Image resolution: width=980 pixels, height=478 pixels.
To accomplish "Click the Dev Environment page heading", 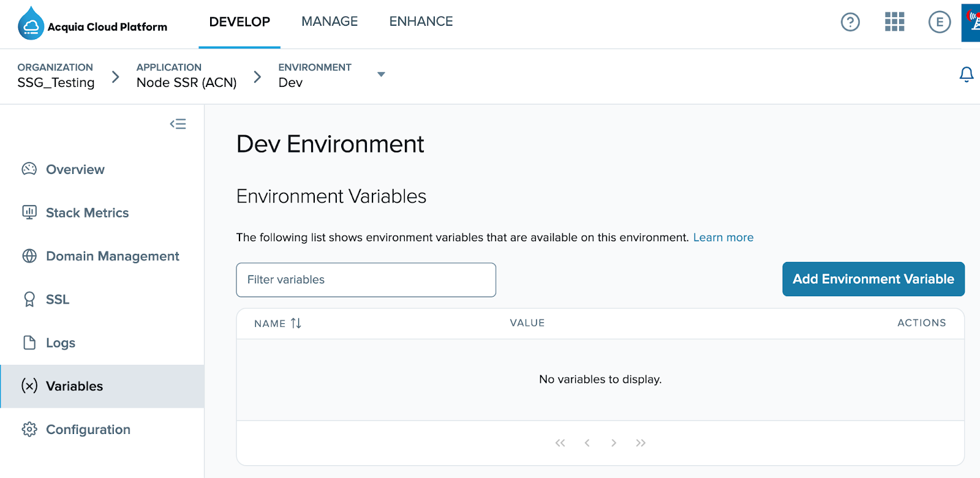I will coord(330,144).
